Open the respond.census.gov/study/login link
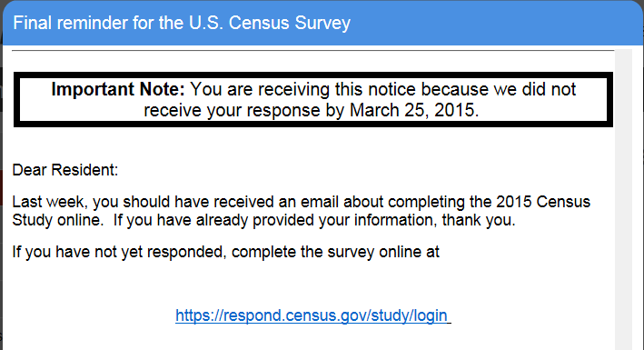Image resolution: width=644 pixels, height=350 pixels. point(313,315)
